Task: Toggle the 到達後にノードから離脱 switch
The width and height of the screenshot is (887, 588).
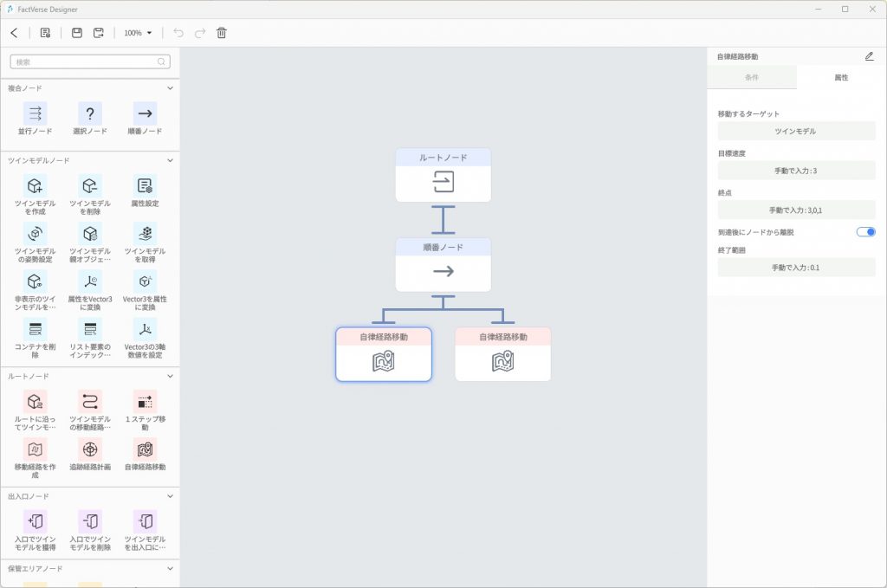Action: 865,232
